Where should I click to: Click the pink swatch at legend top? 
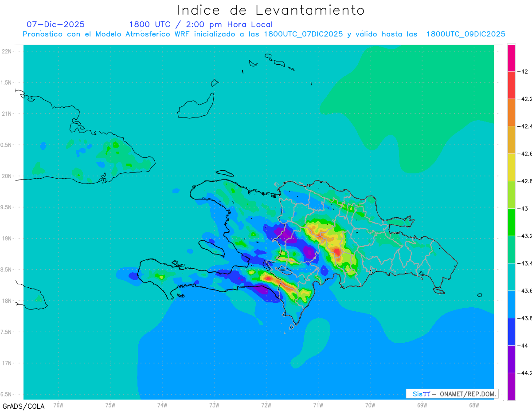coord(511,58)
